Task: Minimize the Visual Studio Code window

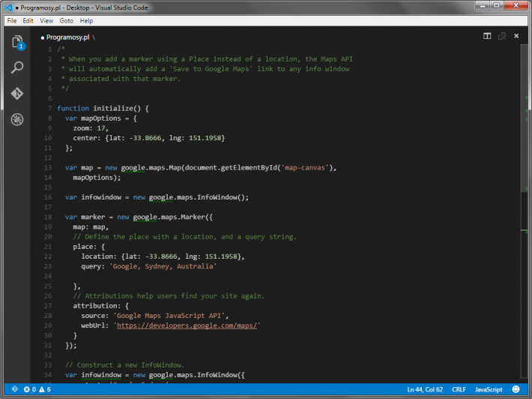Action: pyautogui.click(x=482, y=5)
